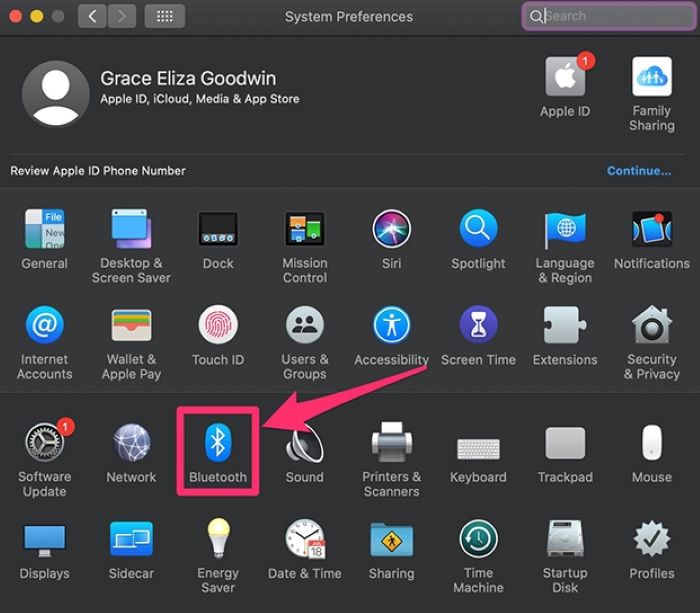Viewport: 700px width, 613px height.
Task: Open the Bluetooth preferences pane
Action: click(x=218, y=443)
